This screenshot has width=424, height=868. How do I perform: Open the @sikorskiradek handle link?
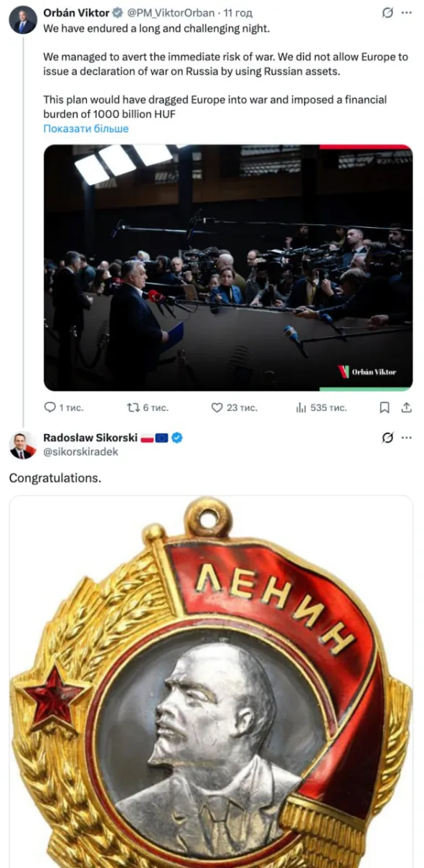click(x=80, y=452)
